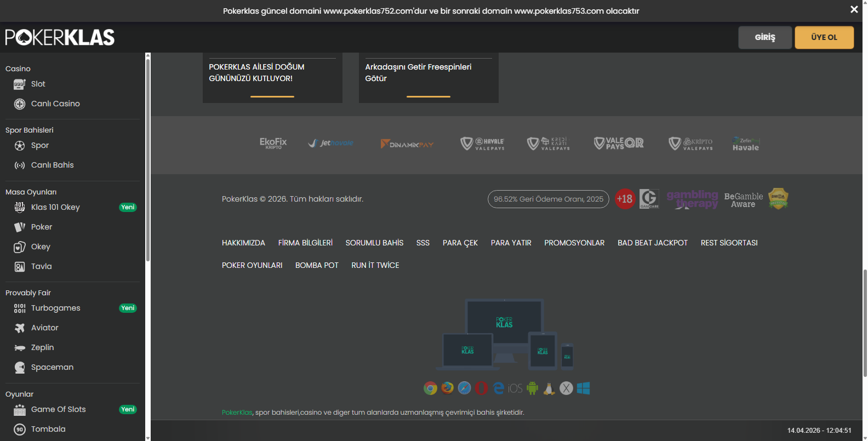The image size is (868, 441).
Task: Select the Jethavale payment logo
Action: 331,144
